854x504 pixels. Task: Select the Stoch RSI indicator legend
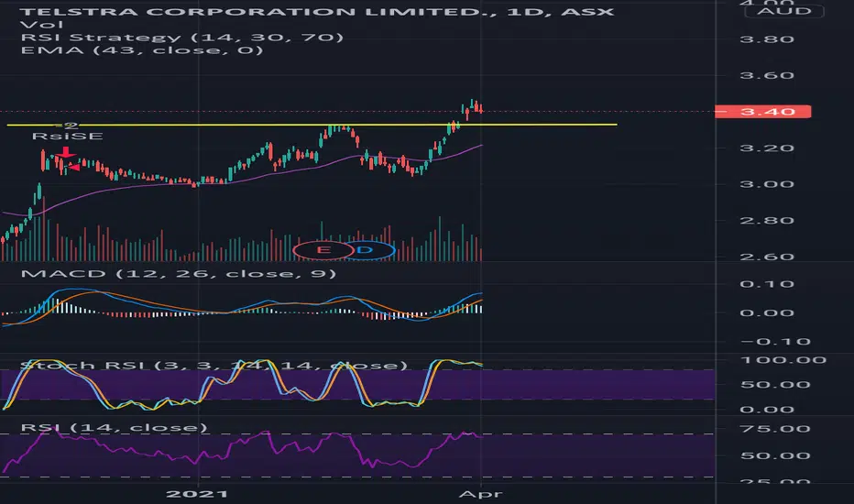[213, 365]
